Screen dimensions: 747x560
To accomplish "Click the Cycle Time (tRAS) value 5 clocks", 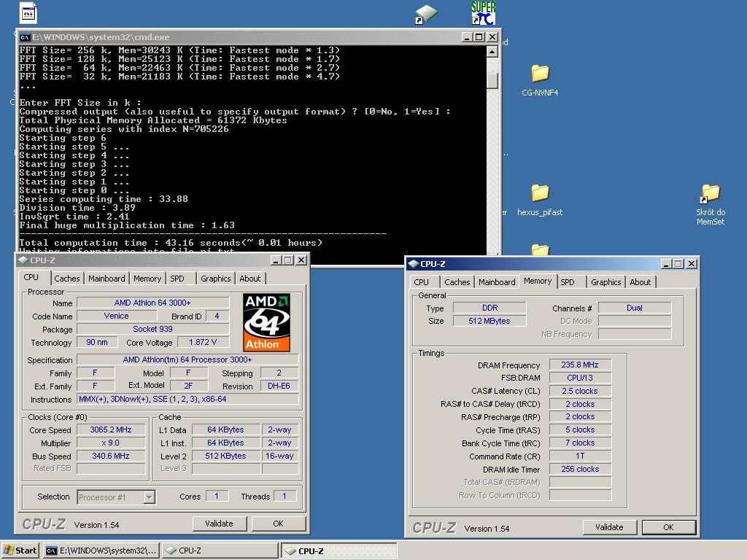I will pos(580,429).
